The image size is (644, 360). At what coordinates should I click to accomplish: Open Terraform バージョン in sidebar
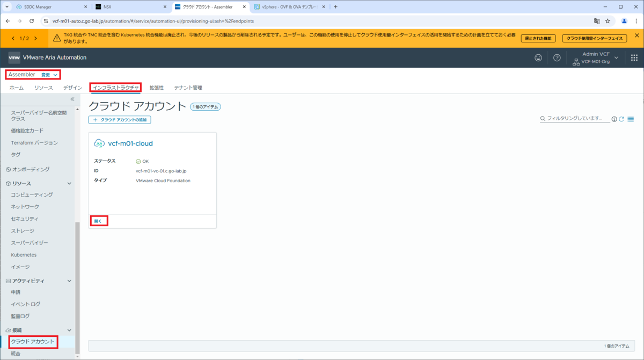coord(34,142)
